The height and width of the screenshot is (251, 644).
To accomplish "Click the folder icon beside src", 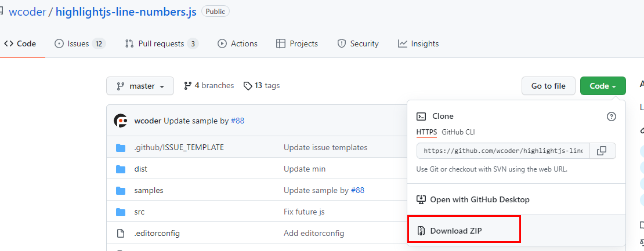I will click(x=120, y=212).
